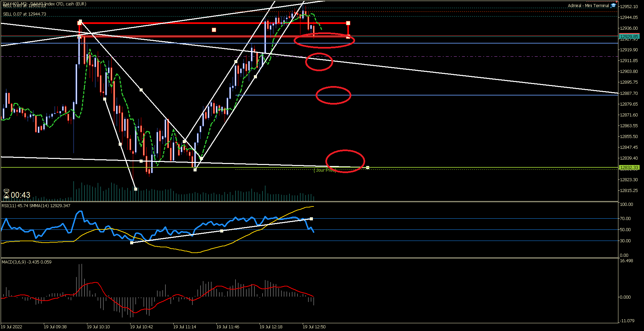Click the Admiral - Mini Terminal text label
This screenshot has width=644, height=331.
[x=588, y=6]
